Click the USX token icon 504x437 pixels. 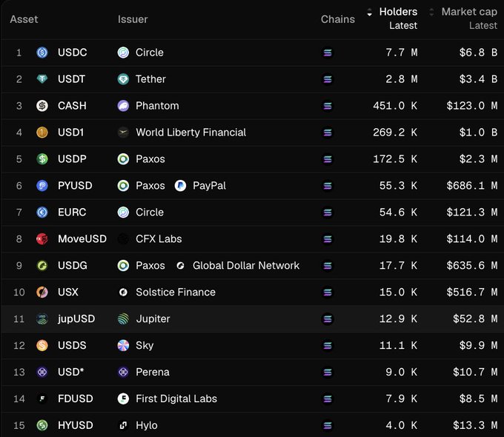coord(42,293)
